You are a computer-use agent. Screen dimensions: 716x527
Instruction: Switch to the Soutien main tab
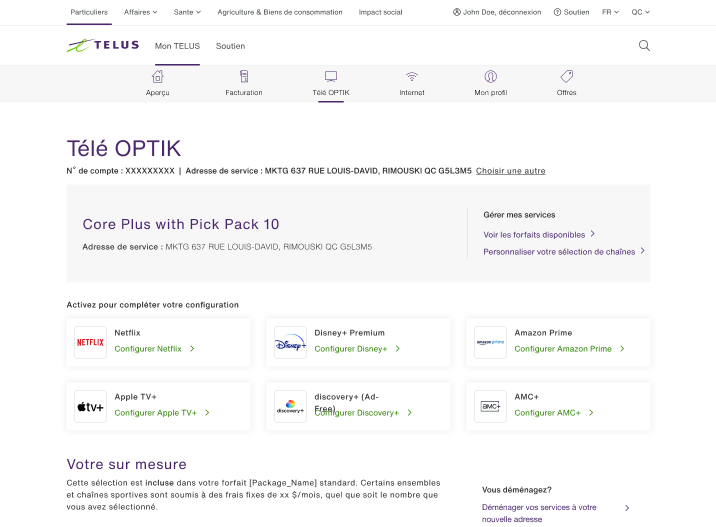point(230,46)
